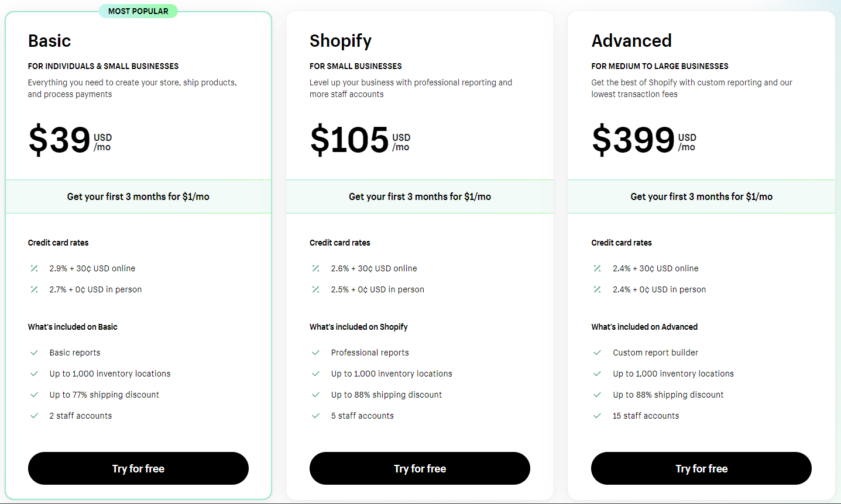Open the Advanced 3-months promo banner
The height and width of the screenshot is (504, 841).
(701, 196)
